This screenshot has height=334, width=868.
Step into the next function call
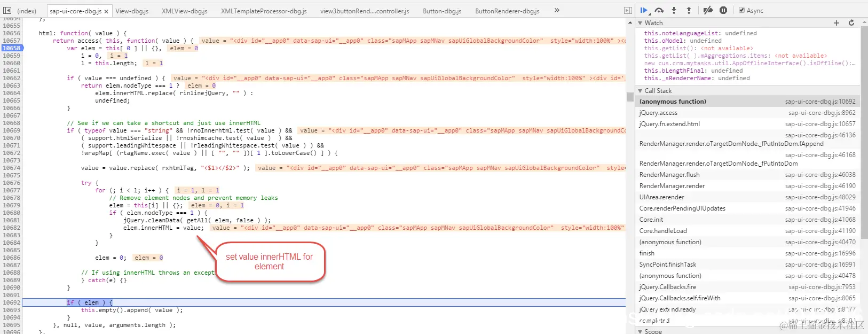pyautogui.click(x=674, y=10)
